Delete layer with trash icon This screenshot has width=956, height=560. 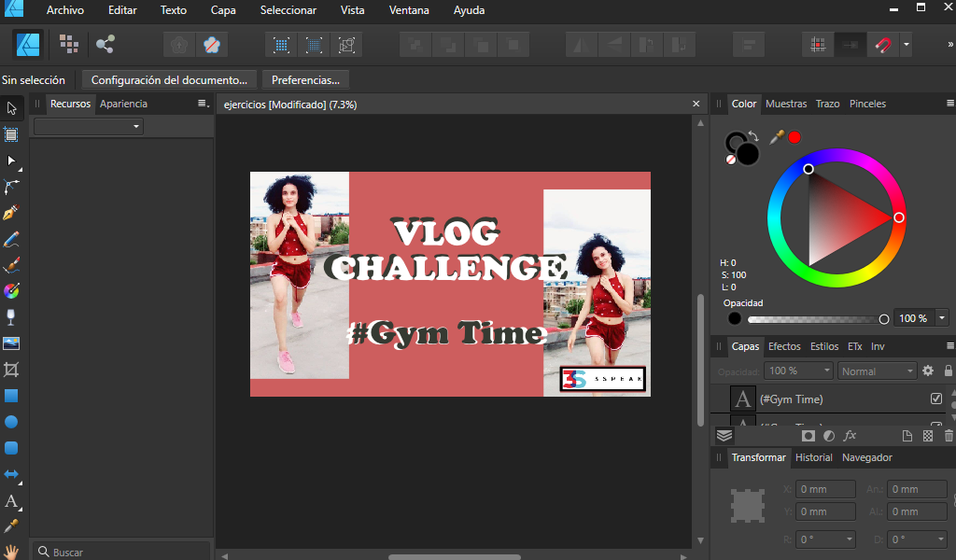(x=949, y=436)
